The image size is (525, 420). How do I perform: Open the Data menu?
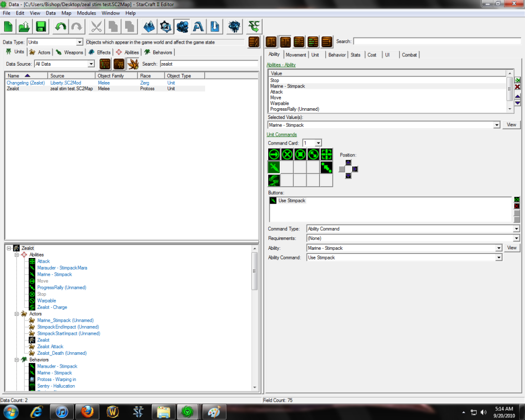[51, 13]
